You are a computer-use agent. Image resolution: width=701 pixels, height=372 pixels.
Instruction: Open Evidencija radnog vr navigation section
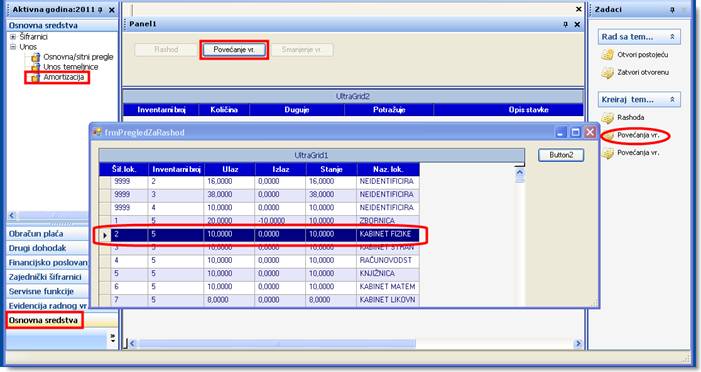coord(47,306)
